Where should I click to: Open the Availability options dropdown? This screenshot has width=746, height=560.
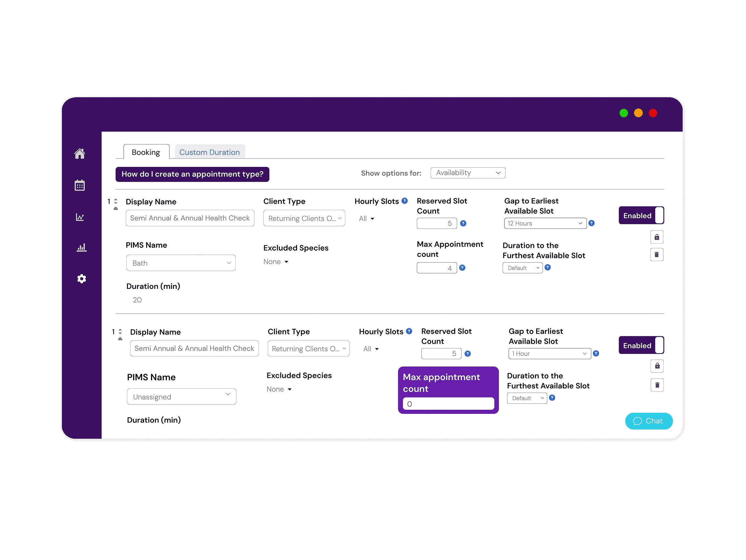point(467,173)
